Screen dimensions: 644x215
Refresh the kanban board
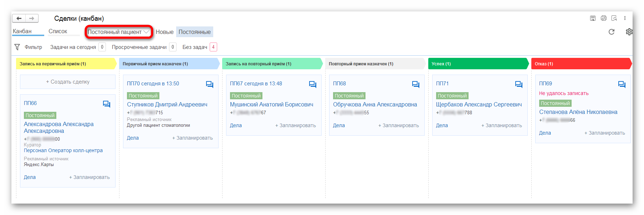coord(612,32)
